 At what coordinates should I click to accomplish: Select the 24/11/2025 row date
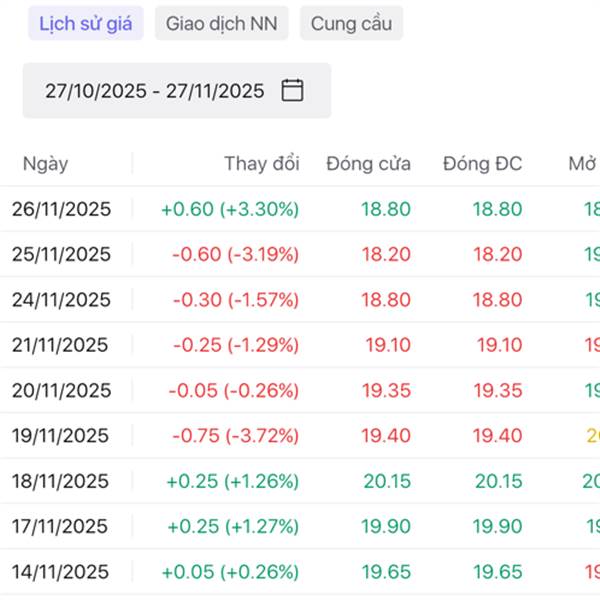pos(61,300)
